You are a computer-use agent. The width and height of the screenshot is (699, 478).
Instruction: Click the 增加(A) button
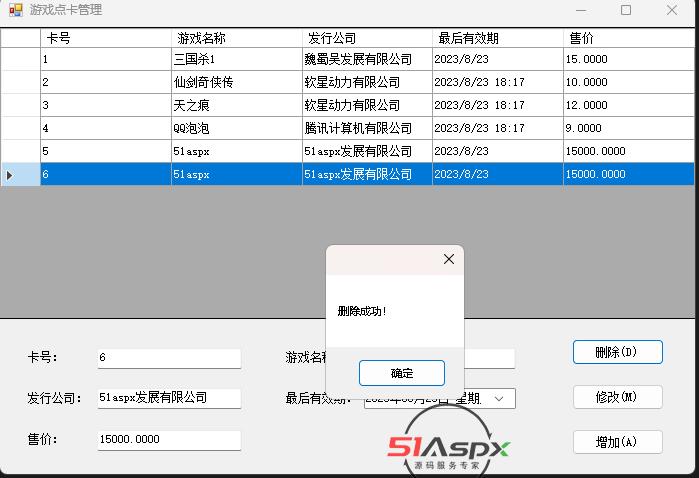click(617, 442)
